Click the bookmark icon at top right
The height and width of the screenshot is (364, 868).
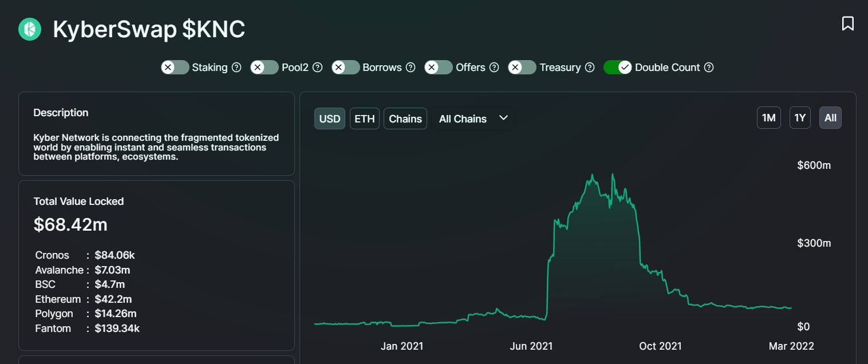(847, 23)
